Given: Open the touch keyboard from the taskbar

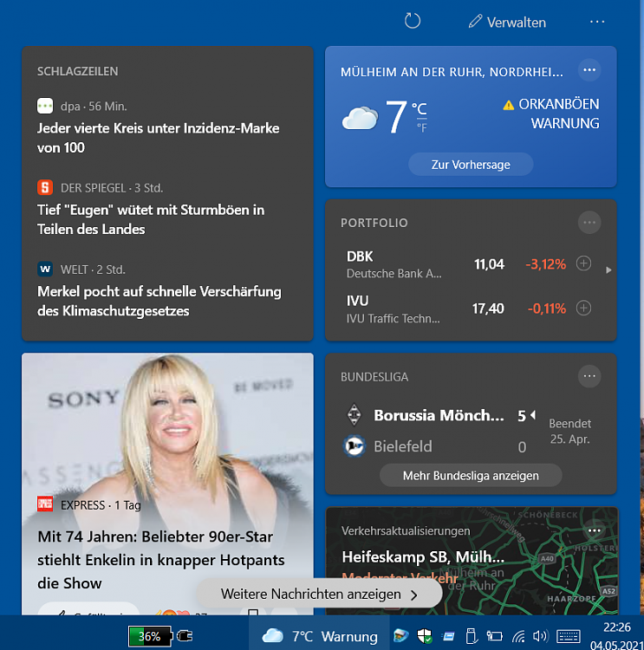Looking at the screenshot, I should [x=568, y=636].
